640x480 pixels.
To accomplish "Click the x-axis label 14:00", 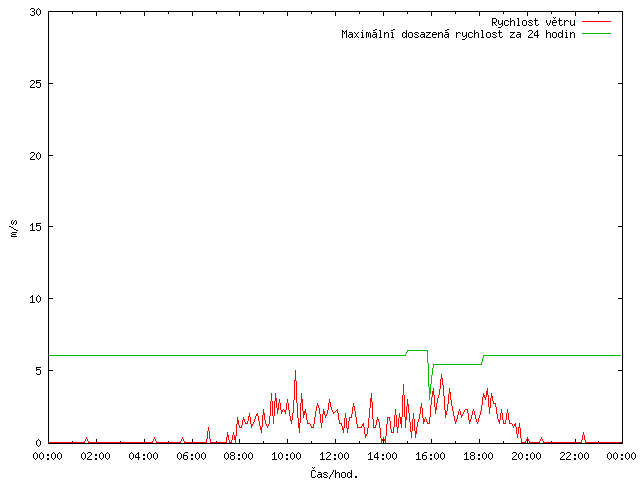I will pyautogui.click(x=382, y=456).
